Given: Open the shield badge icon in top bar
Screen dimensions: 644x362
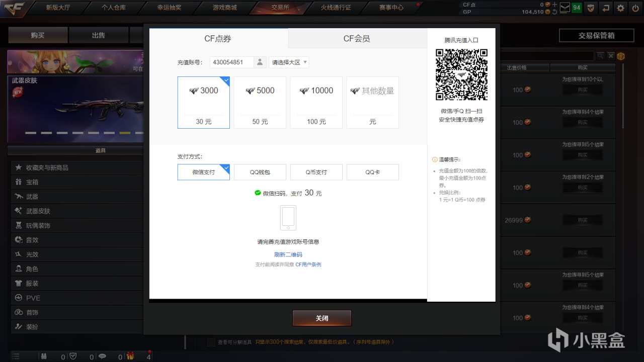Looking at the screenshot, I should pyautogui.click(x=591, y=8).
